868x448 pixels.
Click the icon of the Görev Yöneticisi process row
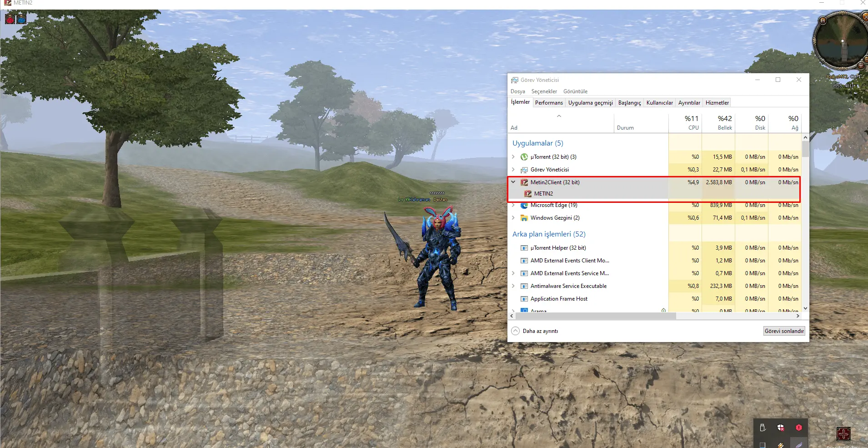point(524,170)
